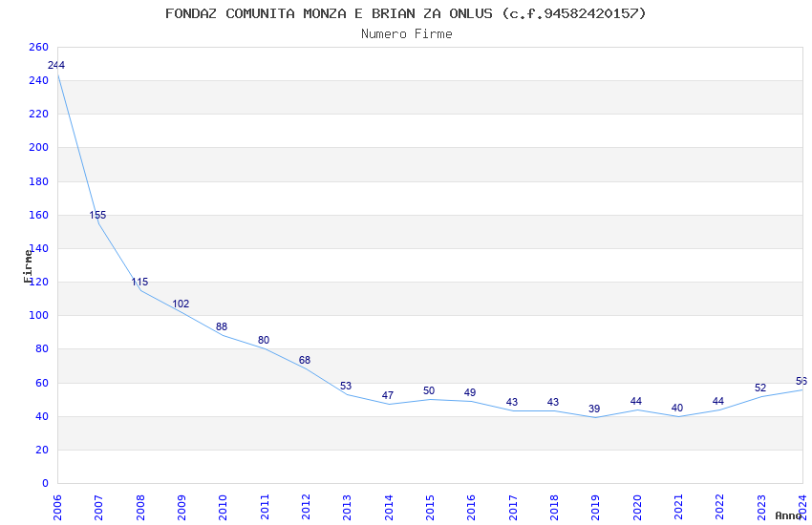
Task: Click the x-axis year label 2018
Action: [554, 507]
